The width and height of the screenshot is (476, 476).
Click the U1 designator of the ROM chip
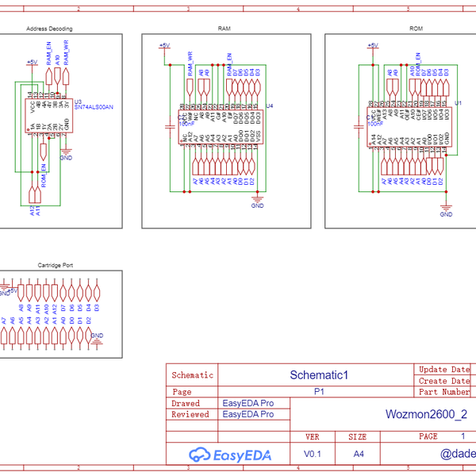tap(458, 103)
